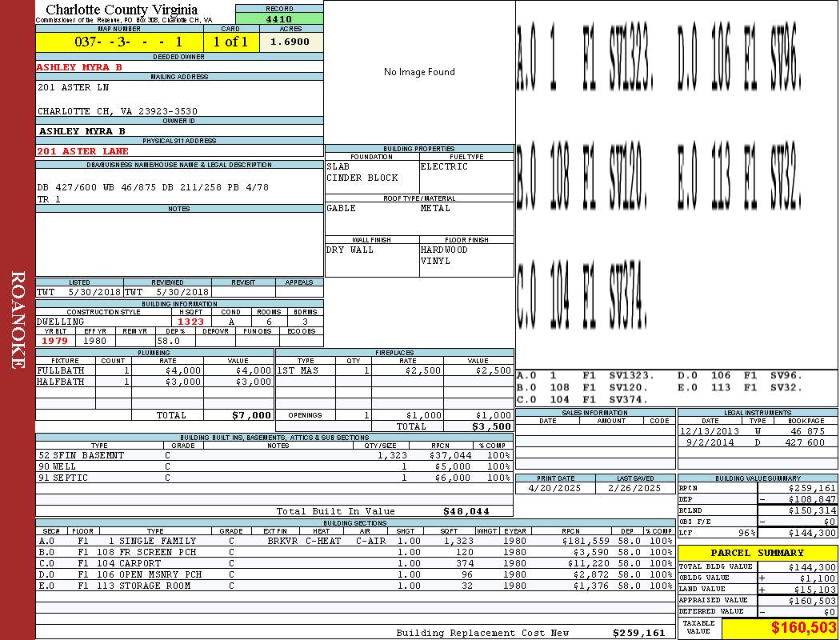The image size is (840, 640).
Task: Click the Charlotte County Virginia title
Action: pos(122,10)
